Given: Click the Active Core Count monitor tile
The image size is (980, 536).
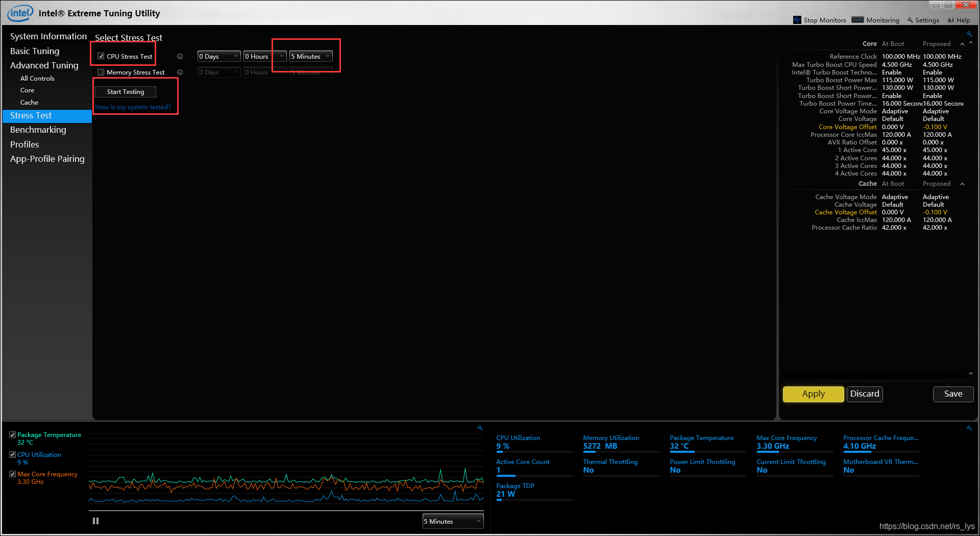Looking at the screenshot, I should [534, 467].
